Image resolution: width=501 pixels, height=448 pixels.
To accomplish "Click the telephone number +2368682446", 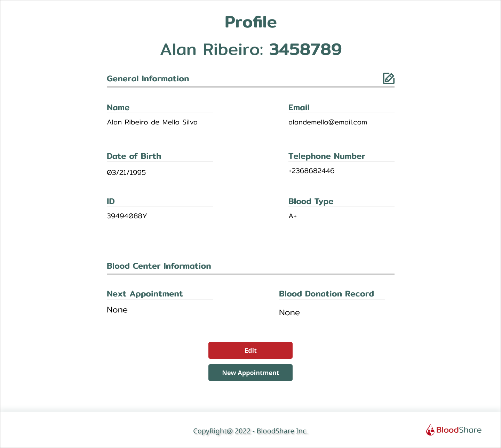I will coord(311,171).
